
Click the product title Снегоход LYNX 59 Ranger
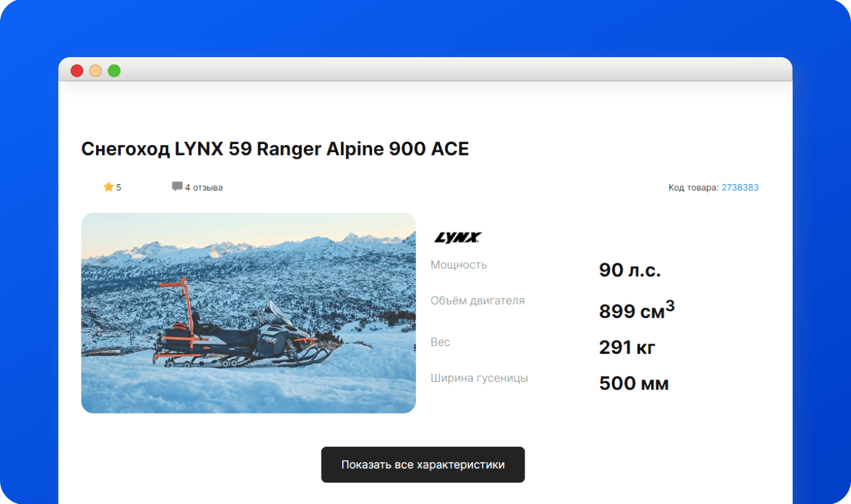tap(275, 150)
